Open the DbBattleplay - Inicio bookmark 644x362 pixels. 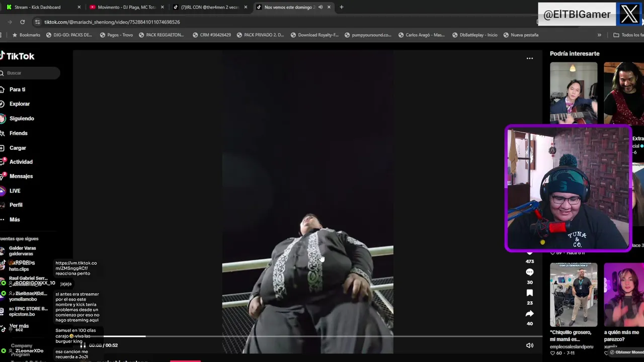coord(474,35)
